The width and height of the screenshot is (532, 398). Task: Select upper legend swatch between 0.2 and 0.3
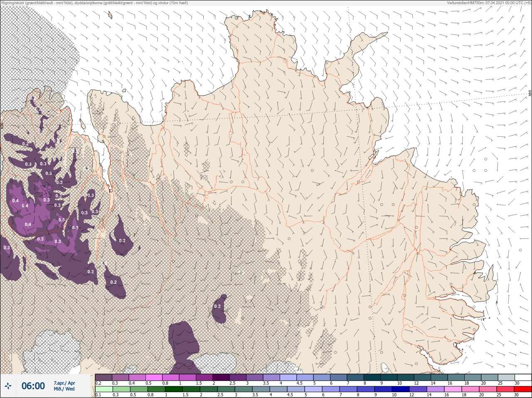point(104,377)
